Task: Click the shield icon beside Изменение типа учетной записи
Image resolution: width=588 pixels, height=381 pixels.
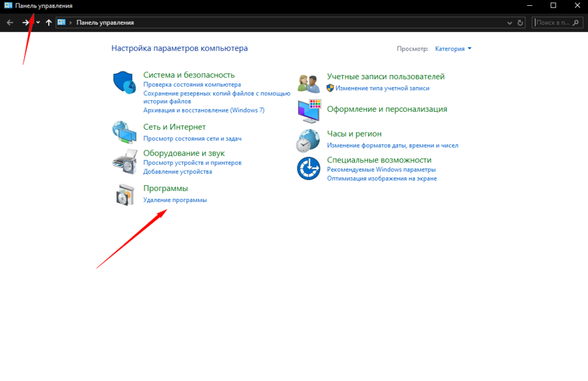Action: coord(330,88)
